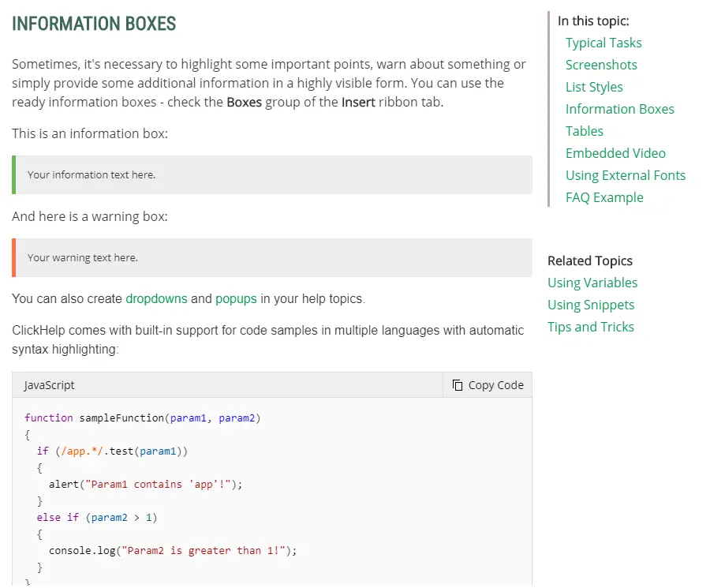The width and height of the screenshot is (710, 588).
Task: Open the Using Variables related topic
Action: pyautogui.click(x=592, y=283)
